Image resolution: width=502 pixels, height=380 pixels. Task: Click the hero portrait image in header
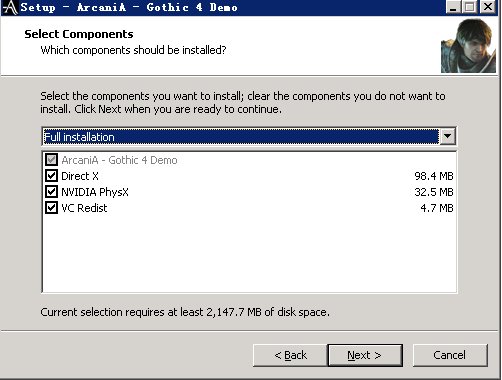468,46
